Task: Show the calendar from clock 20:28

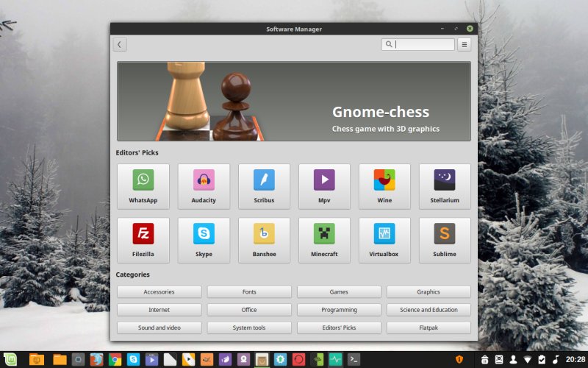Action: pyautogui.click(x=576, y=360)
